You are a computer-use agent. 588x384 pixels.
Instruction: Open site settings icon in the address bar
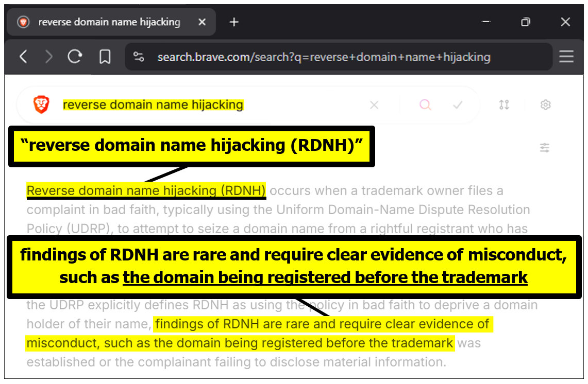pos(139,57)
